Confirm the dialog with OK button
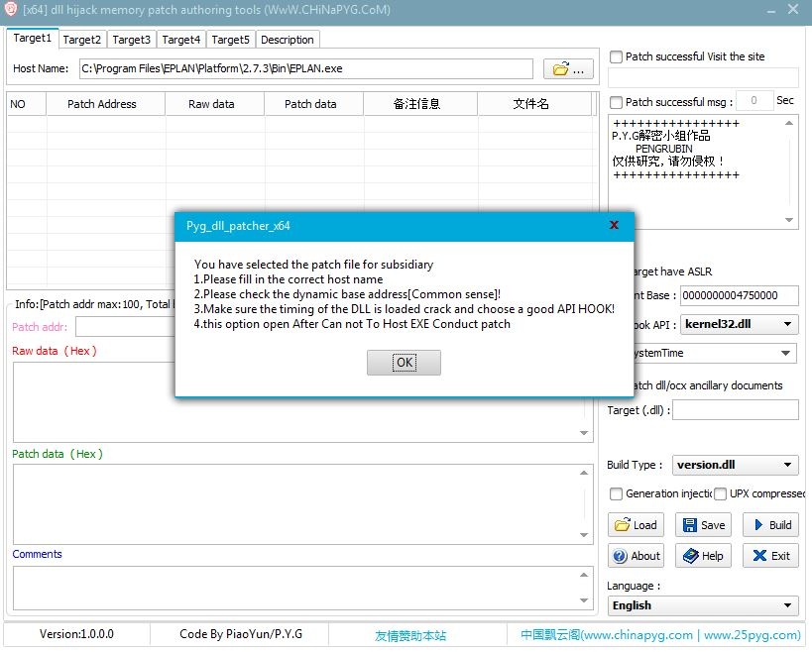 click(x=404, y=363)
